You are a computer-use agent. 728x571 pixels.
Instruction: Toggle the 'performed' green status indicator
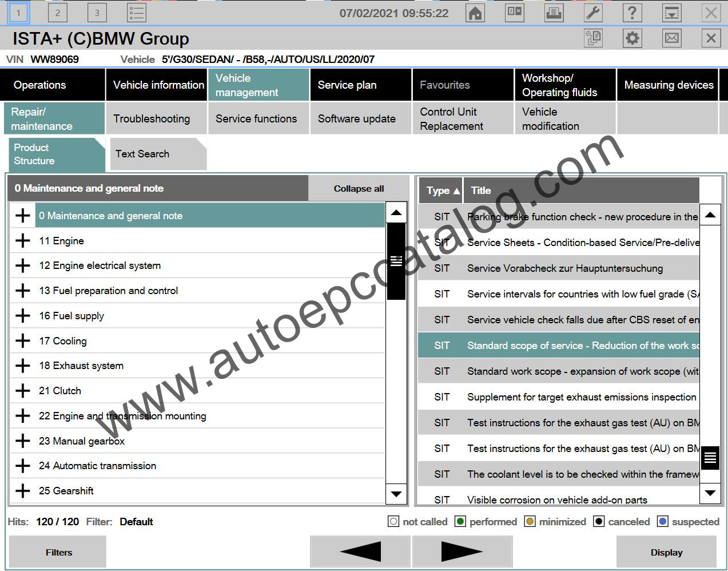coord(460,521)
